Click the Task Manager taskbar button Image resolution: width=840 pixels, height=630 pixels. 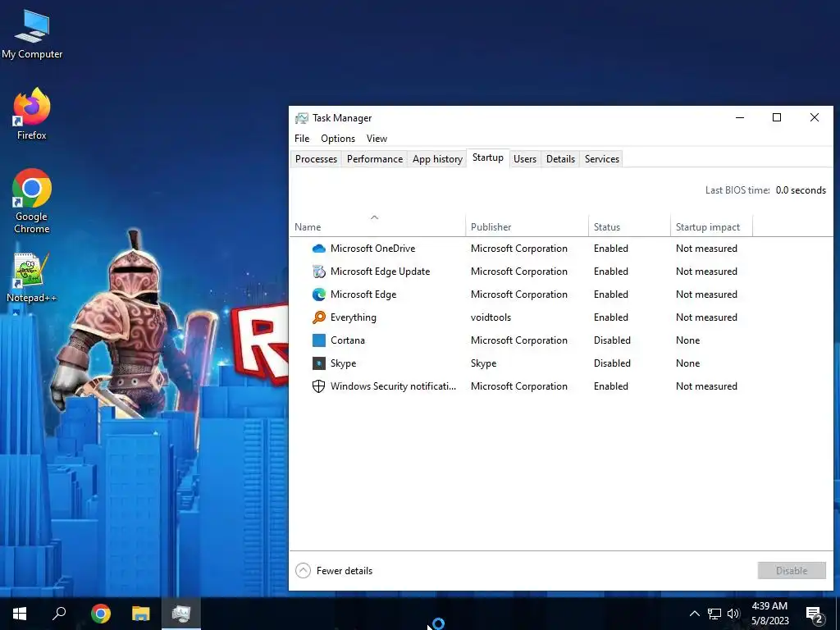click(x=181, y=614)
